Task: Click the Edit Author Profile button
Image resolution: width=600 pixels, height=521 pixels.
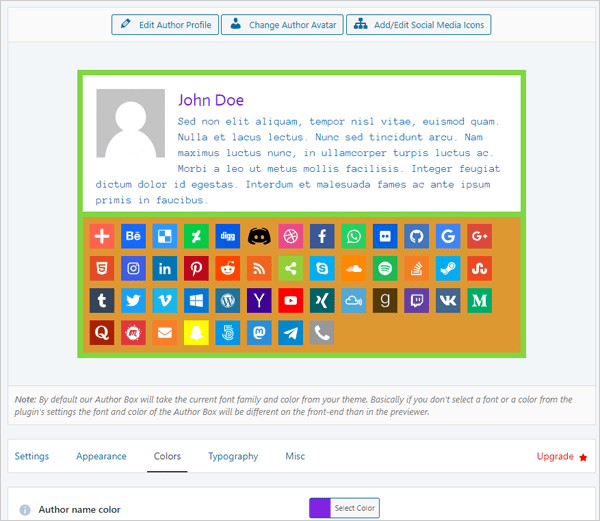Action: click(165, 25)
